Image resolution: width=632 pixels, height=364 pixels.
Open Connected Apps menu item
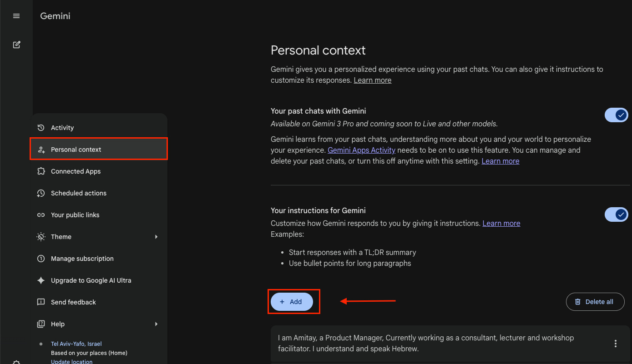(x=99, y=171)
